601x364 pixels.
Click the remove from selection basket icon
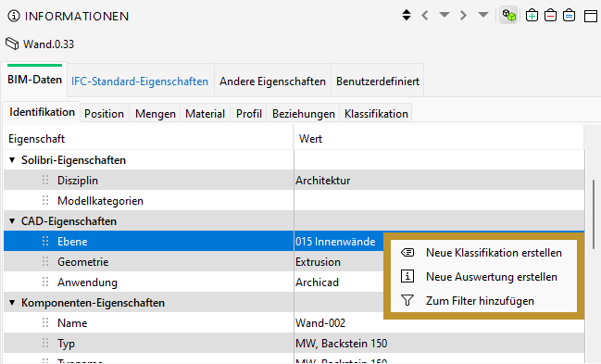(x=550, y=16)
